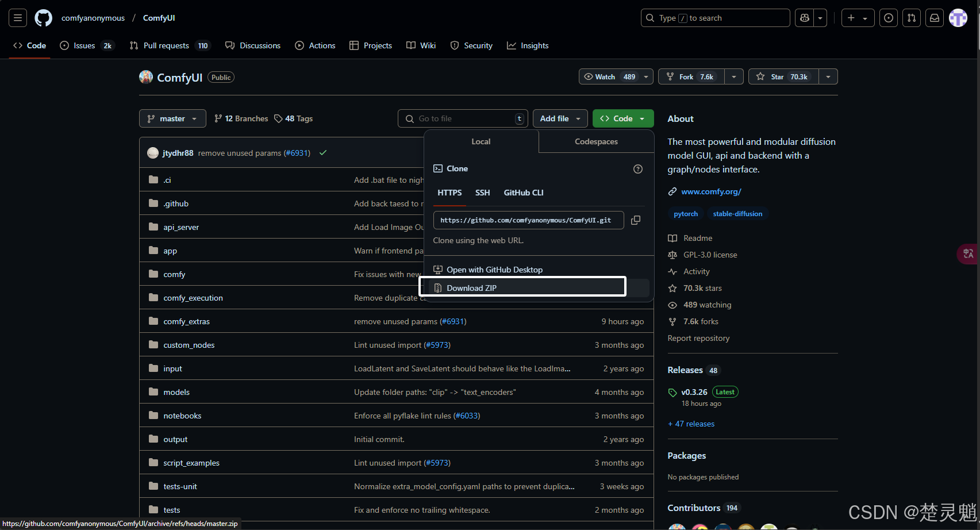Open the Insights tab

[x=528, y=45]
